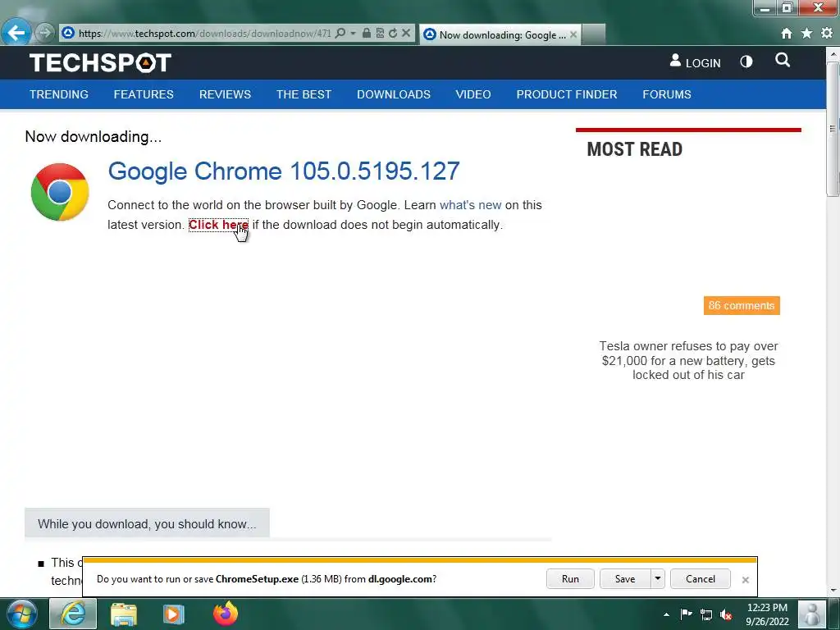Click the search magnifier in address bar

tap(340, 33)
